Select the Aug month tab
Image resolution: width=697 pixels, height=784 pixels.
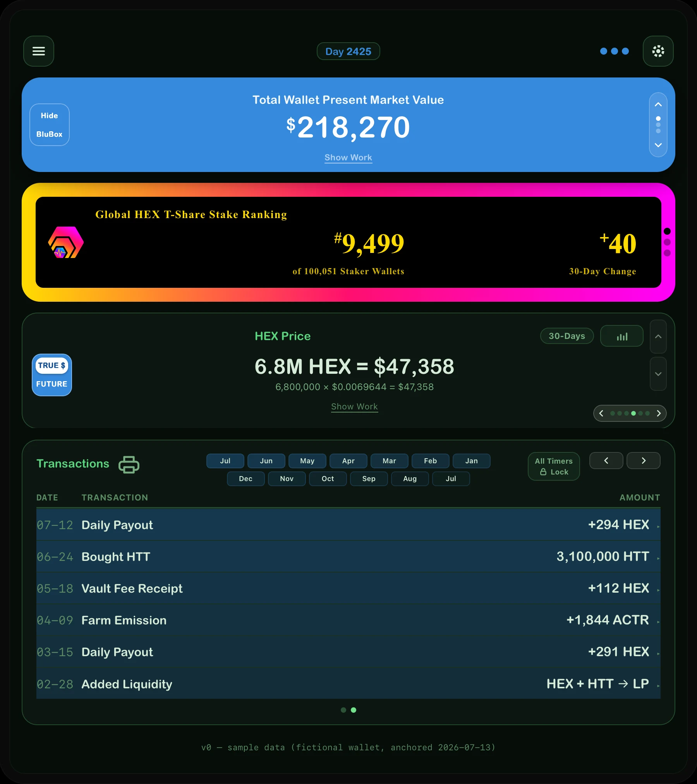tap(410, 479)
